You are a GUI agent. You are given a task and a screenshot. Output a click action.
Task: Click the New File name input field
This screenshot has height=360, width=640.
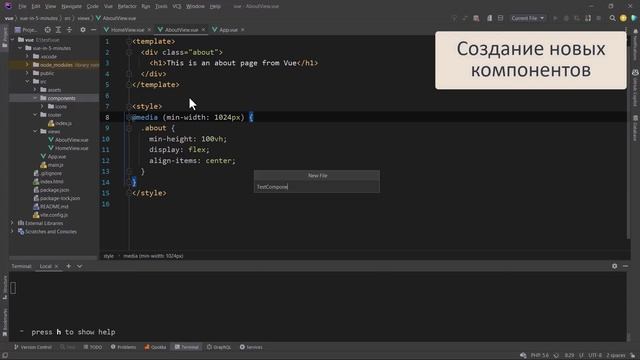pyautogui.click(x=317, y=187)
